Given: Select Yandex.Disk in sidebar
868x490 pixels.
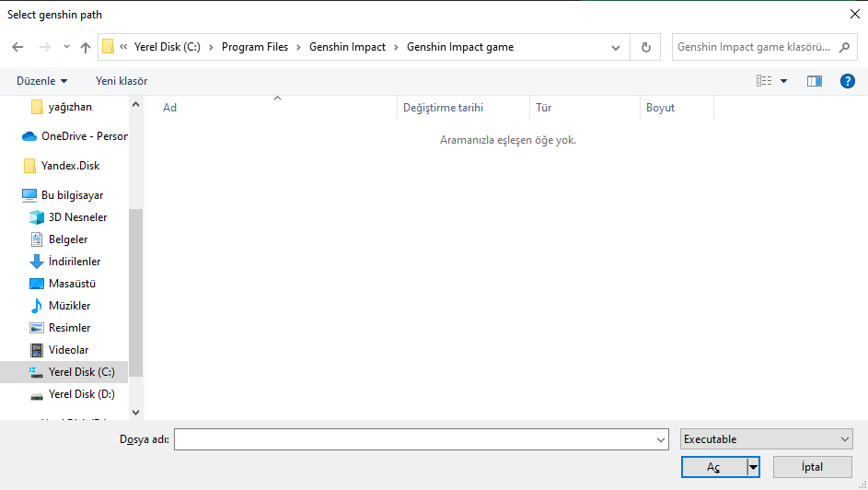Looking at the screenshot, I should (x=70, y=166).
